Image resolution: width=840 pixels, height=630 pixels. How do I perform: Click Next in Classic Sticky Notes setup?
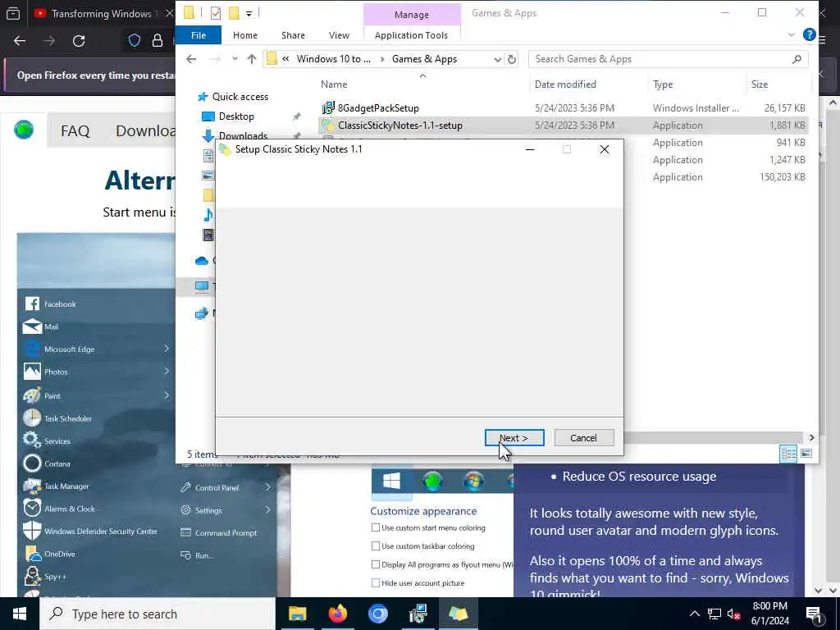(514, 438)
